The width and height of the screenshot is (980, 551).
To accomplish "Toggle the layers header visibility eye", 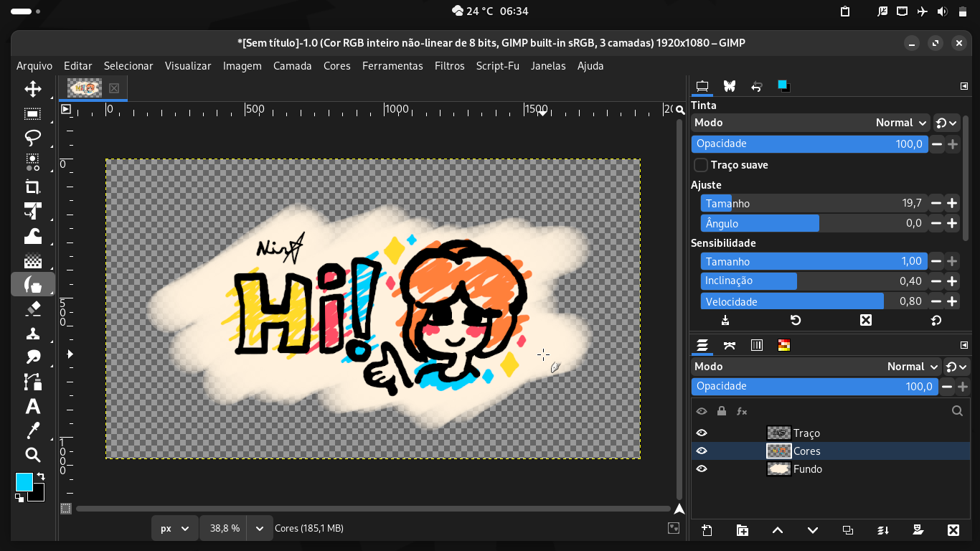I will 702,411.
